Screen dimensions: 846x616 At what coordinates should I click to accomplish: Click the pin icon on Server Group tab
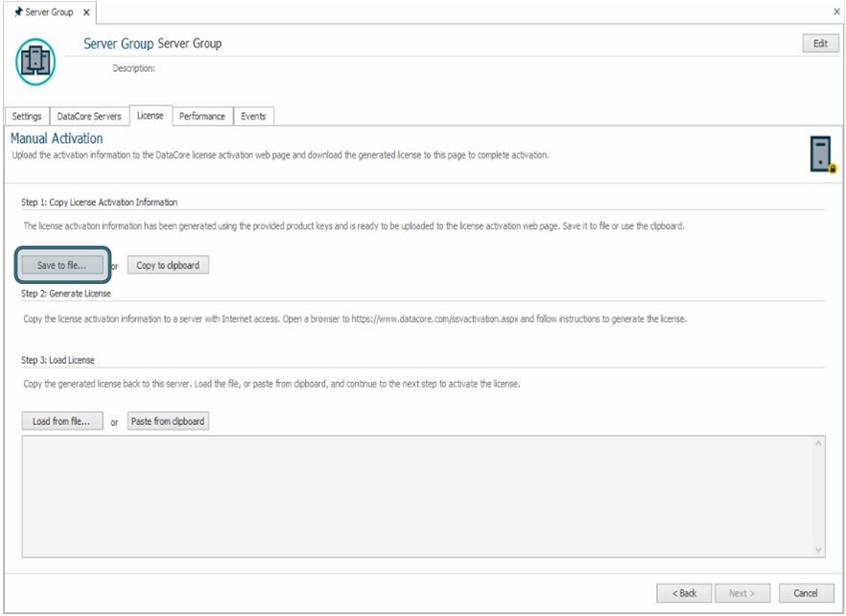pyautogui.click(x=17, y=12)
